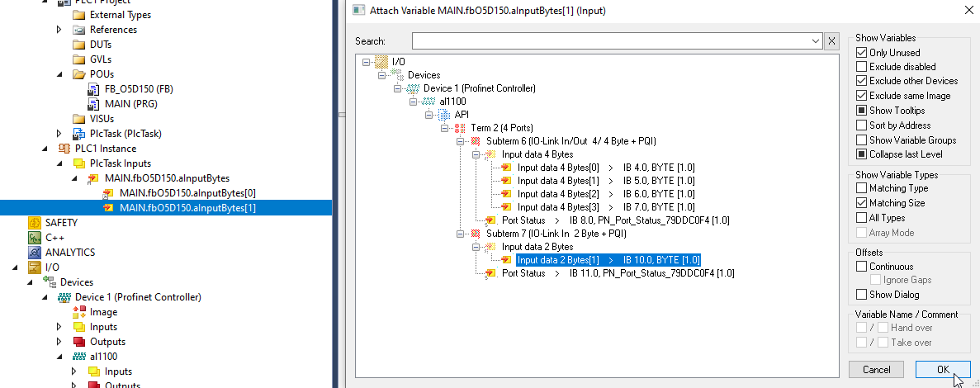The image size is (980, 388).
Task: Expand the References node in the project tree
Action: [59, 30]
